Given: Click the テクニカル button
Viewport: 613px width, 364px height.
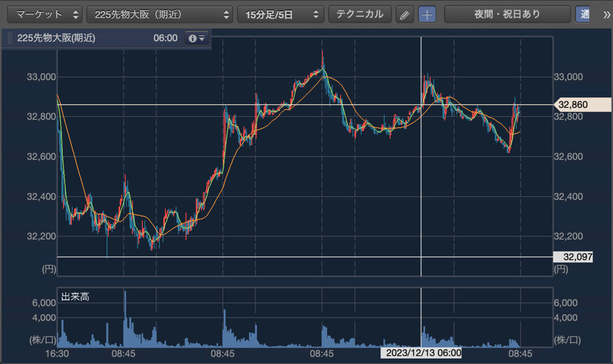Looking at the screenshot, I should (x=360, y=14).
